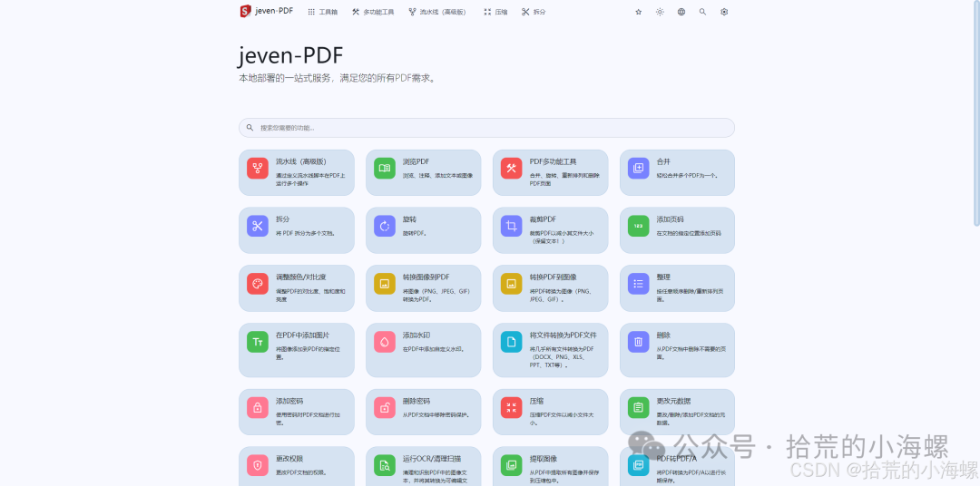Open the 提取图像 card icon
This screenshot has height=486, width=980.
click(x=511, y=465)
